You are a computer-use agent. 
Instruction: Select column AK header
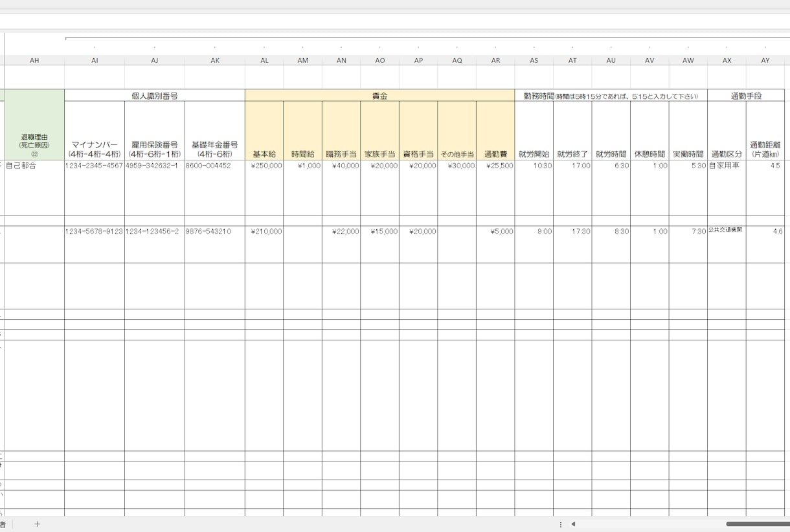pyautogui.click(x=215, y=60)
